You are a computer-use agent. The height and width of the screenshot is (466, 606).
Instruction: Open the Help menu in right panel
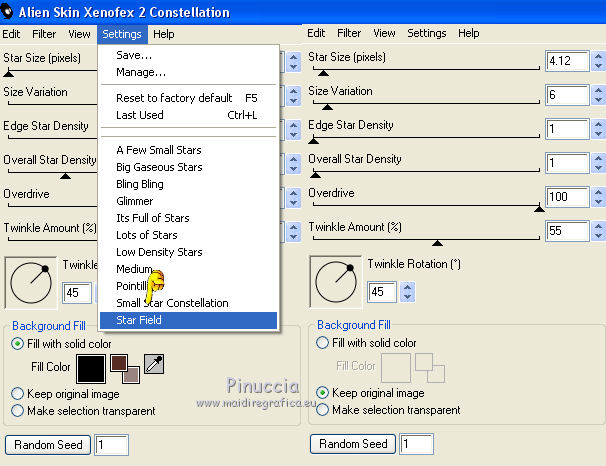(468, 33)
